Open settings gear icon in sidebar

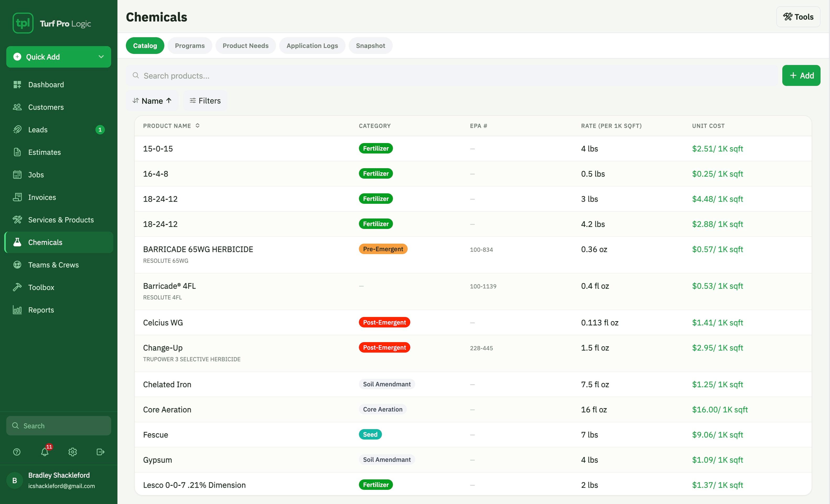point(73,452)
